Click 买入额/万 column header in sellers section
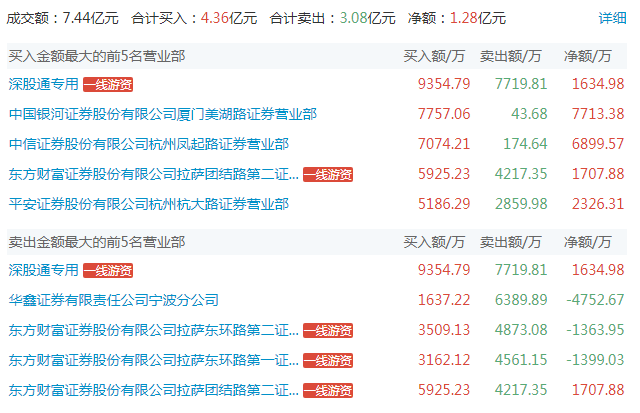640x413 pixels. 434,242
